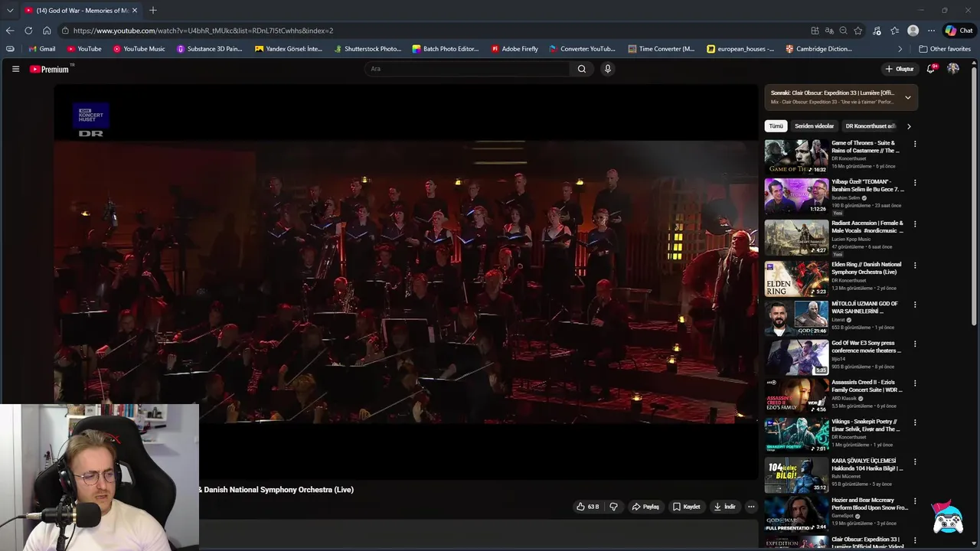Open Assassin's Creed II Ezio's Family title
Image resolution: width=980 pixels, height=551 pixels.
[867, 386]
